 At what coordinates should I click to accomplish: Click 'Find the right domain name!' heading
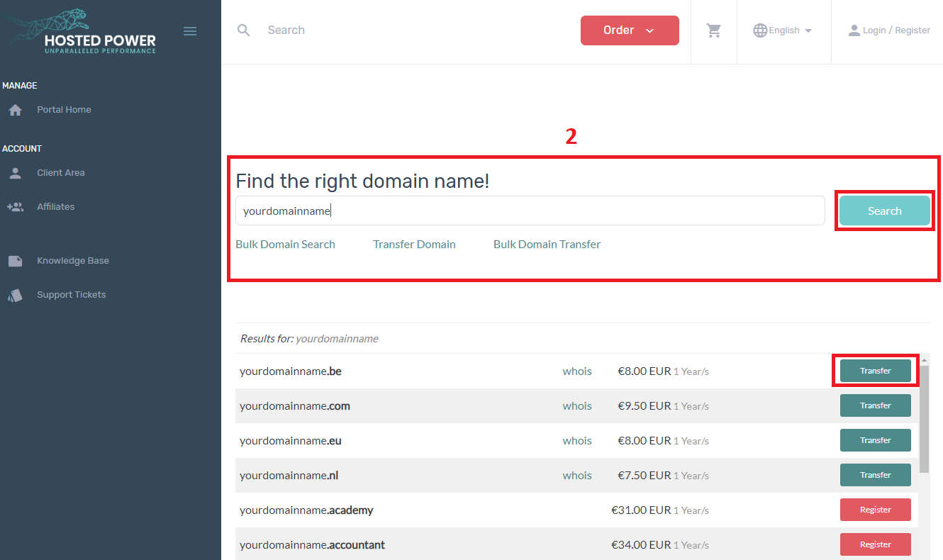tap(362, 181)
